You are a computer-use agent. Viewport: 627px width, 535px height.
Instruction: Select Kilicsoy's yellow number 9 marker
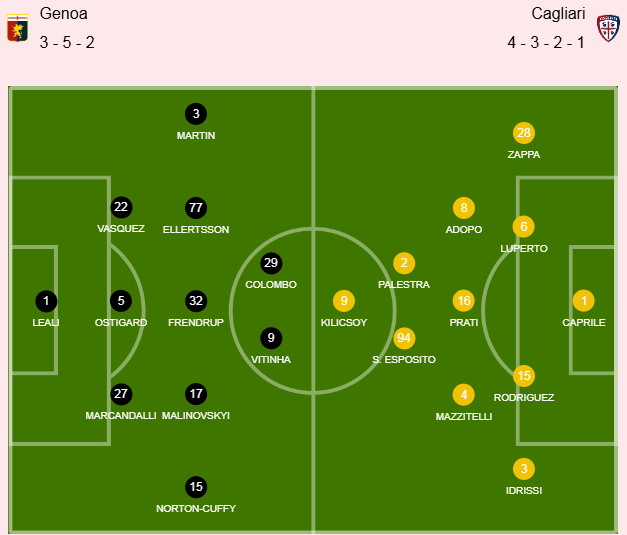(344, 301)
